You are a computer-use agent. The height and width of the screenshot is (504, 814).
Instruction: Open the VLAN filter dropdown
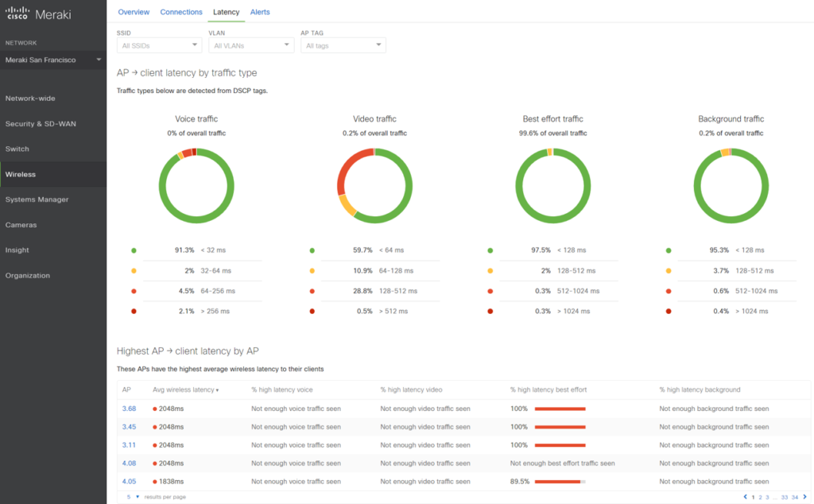click(x=250, y=46)
